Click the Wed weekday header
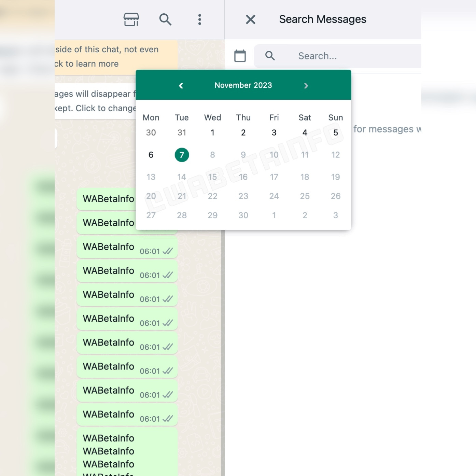Viewport: 476px width, 476px height. coord(212,117)
